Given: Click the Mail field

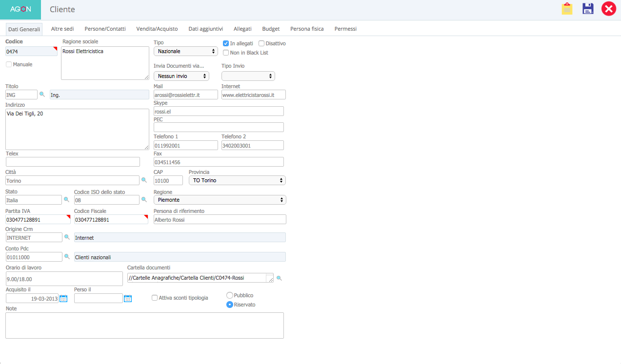Looking at the screenshot, I should tap(186, 95).
